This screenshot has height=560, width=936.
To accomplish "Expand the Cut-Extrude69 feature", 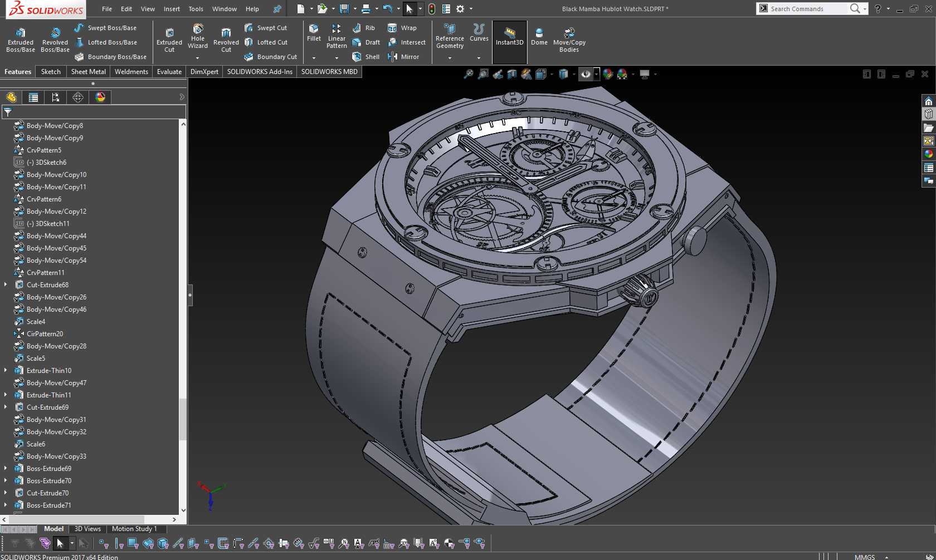I will pyautogui.click(x=6, y=407).
